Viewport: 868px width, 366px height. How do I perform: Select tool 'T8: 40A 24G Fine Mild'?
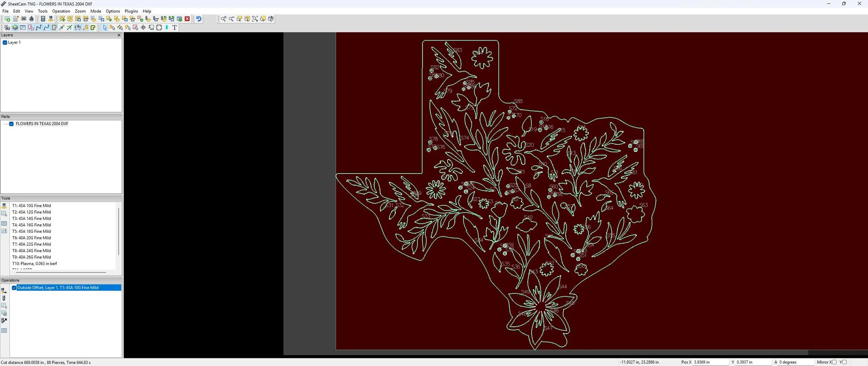click(x=32, y=251)
